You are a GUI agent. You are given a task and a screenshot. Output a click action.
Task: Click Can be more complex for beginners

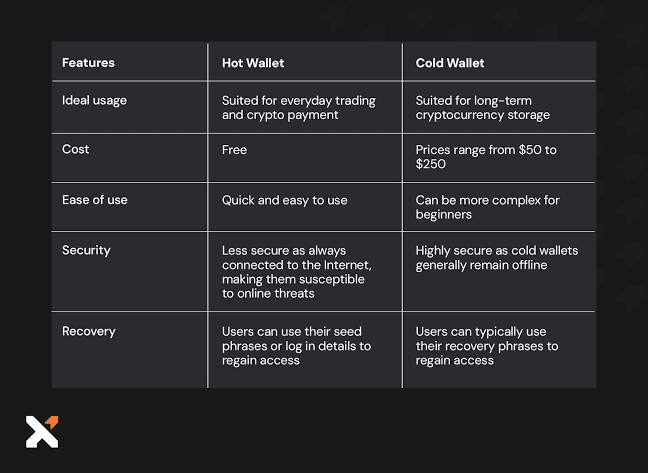(x=487, y=207)
